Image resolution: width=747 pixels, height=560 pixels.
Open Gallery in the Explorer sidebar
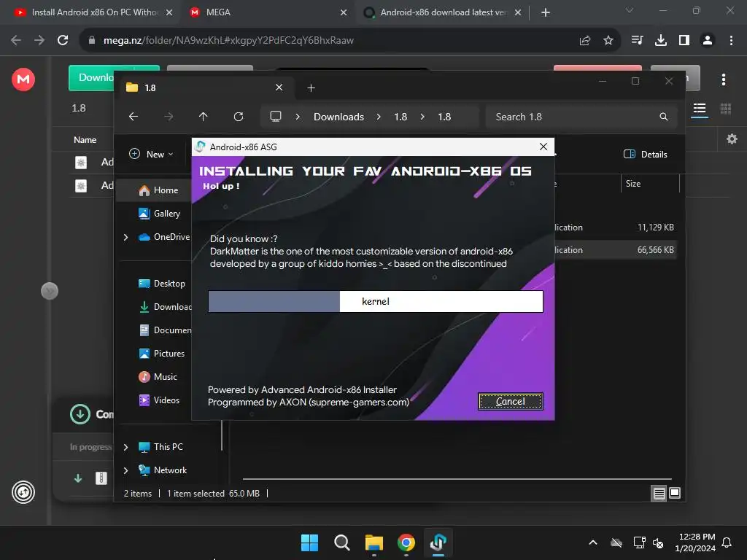tap(160, 214)
